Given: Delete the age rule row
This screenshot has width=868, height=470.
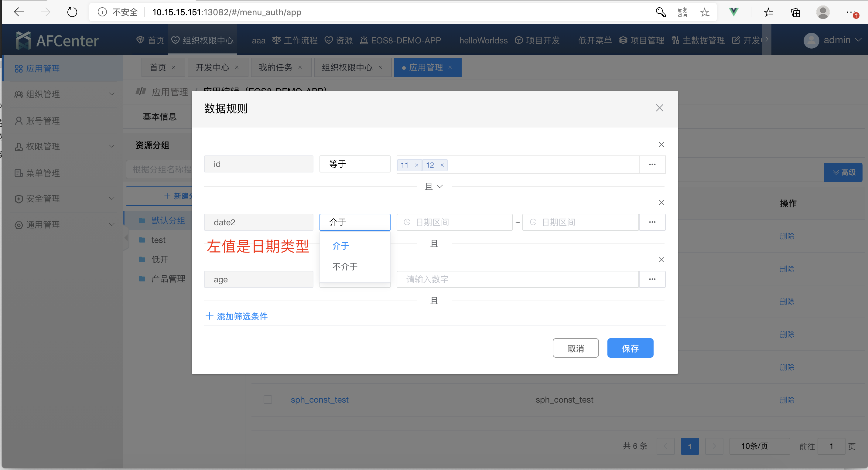Looking at the screenshot, I should coord(661,260).
